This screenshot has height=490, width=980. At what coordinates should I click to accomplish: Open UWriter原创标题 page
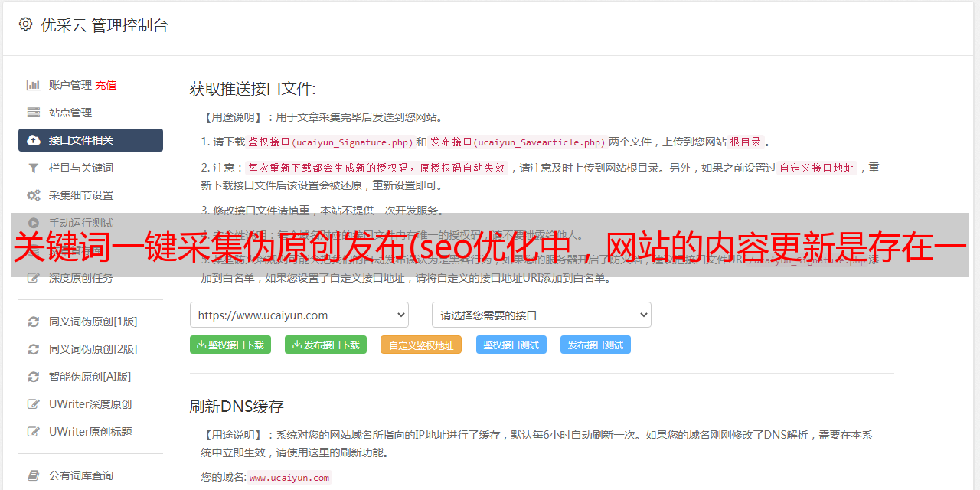pos(90,432)
